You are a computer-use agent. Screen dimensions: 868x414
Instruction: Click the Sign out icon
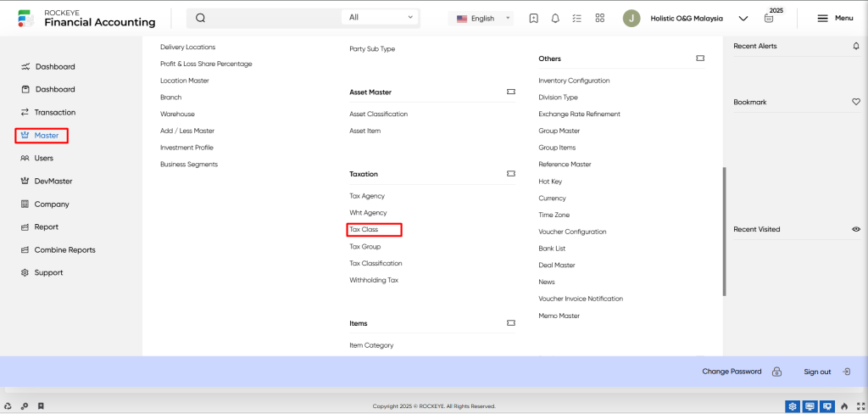(x=847, y=372)
